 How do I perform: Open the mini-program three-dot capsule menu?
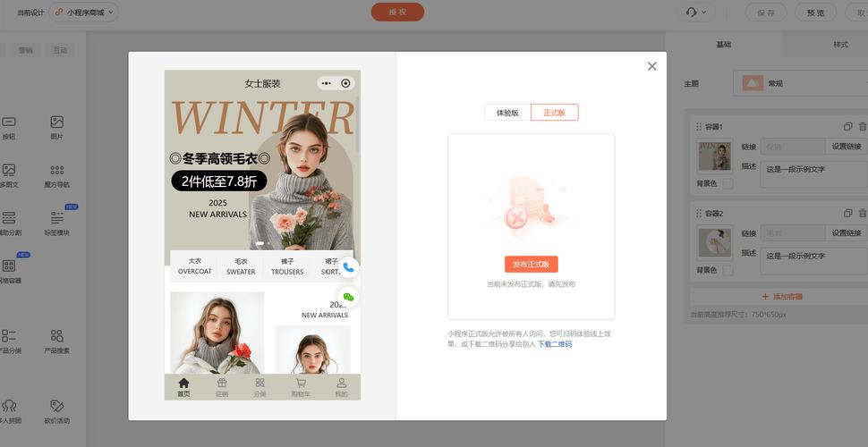[x=327, y=83]
